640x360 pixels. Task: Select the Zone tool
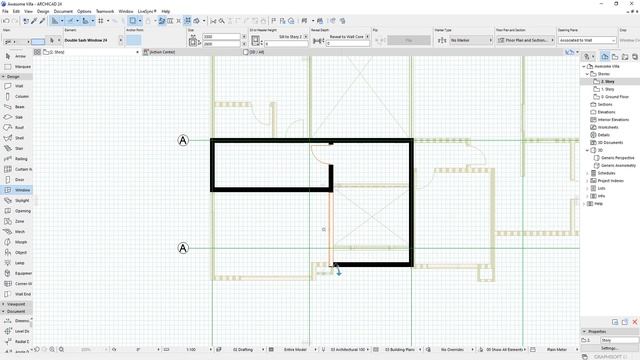(16, 221)
